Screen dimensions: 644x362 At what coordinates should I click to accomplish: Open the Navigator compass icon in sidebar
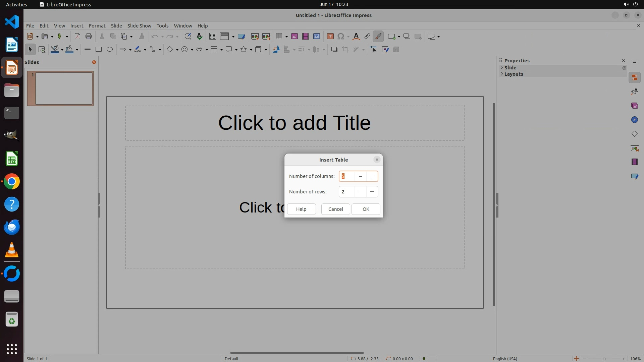(x=634, y=120)
